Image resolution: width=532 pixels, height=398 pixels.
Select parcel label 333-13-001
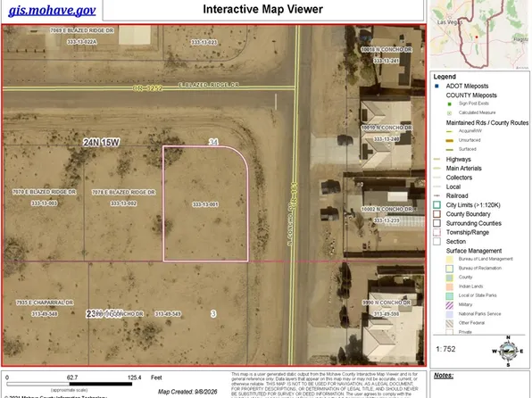205,204
